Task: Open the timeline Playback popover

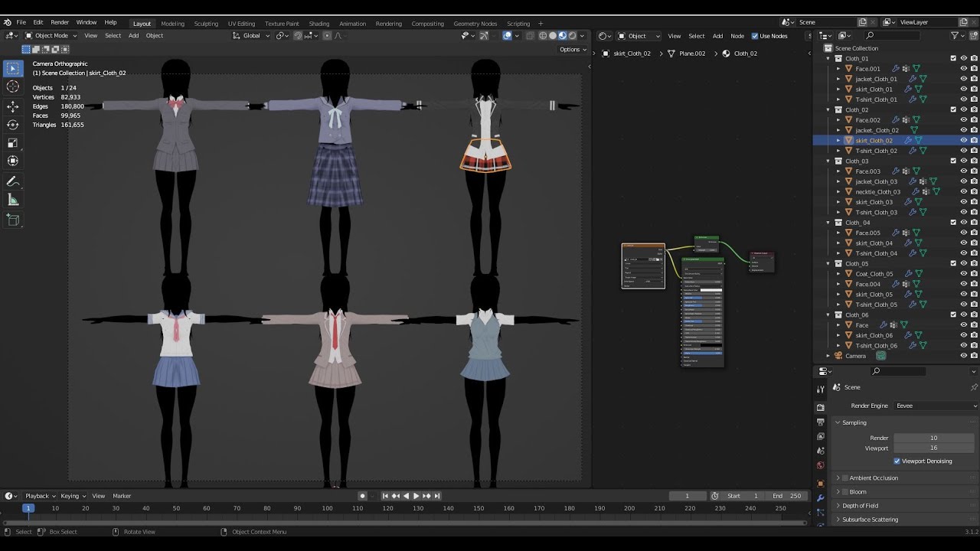Action: (39, 496)
